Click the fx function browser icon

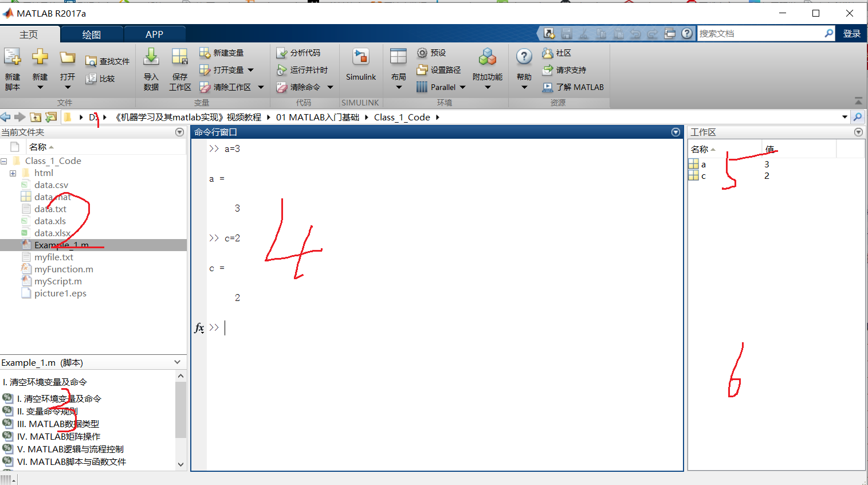pyautogui.click(x=199, y=328)
